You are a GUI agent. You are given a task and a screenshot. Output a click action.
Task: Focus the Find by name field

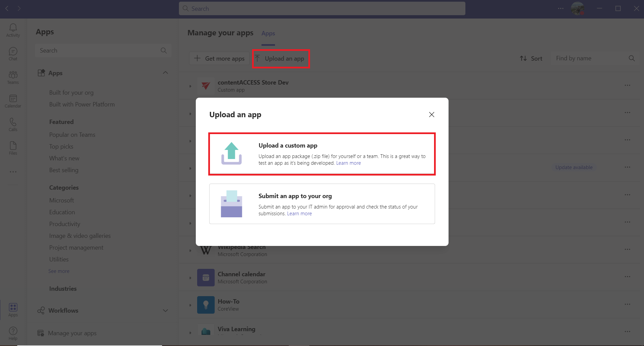tap(595, 58)
